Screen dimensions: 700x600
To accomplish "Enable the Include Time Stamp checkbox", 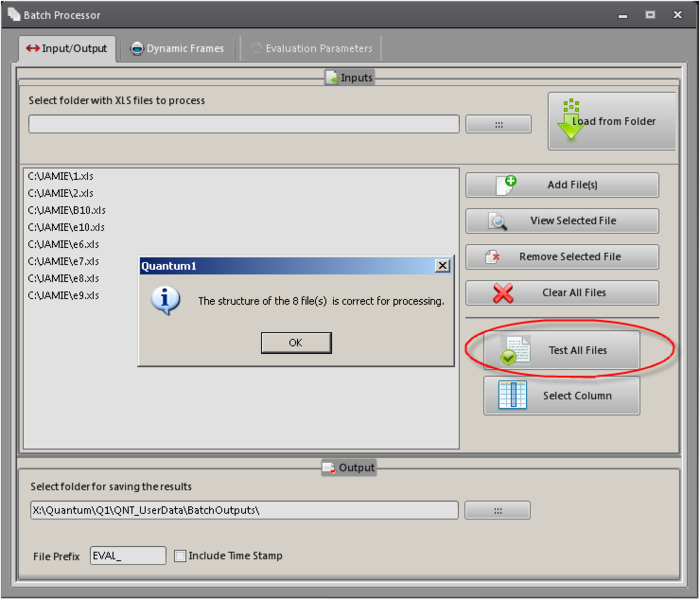I will pyautogui.click(x=180, y=556).
